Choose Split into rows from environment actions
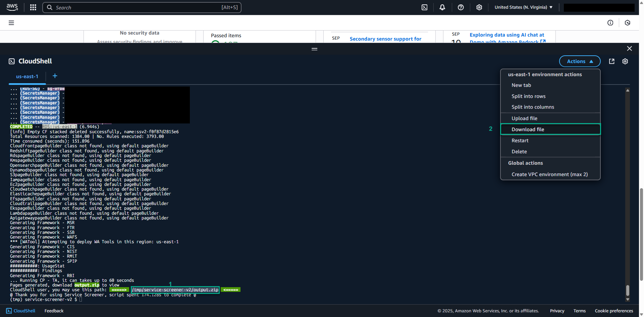This screenshot has height=317, width=644. click(x=529, y=96)
